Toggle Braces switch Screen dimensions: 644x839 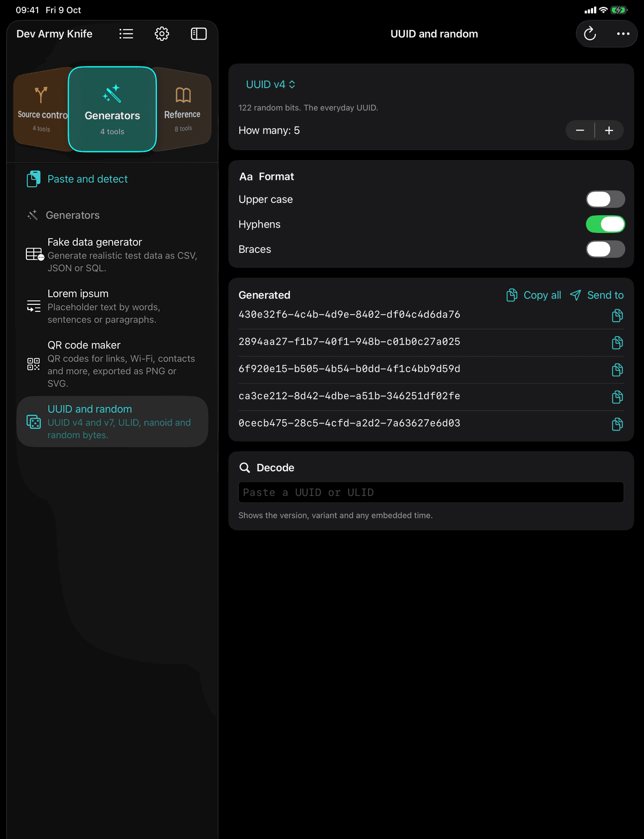[605, 249]
